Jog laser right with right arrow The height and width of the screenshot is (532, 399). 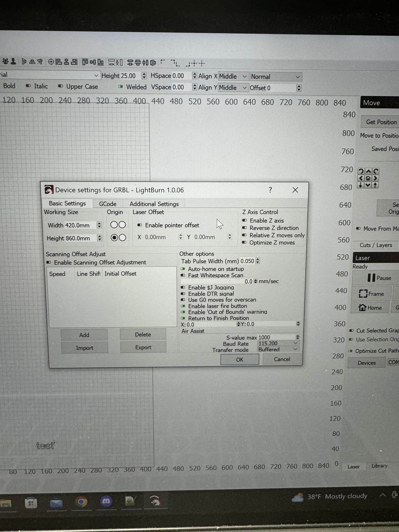(x=375, y=178)
